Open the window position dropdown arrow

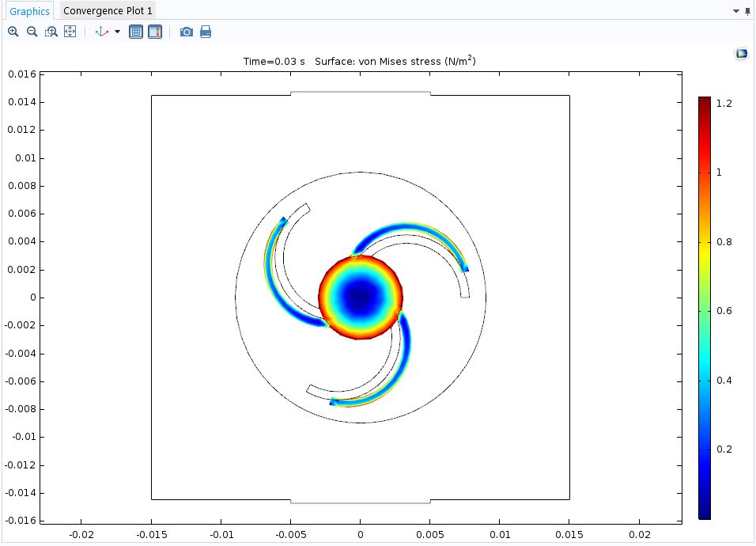coord(735,11)
